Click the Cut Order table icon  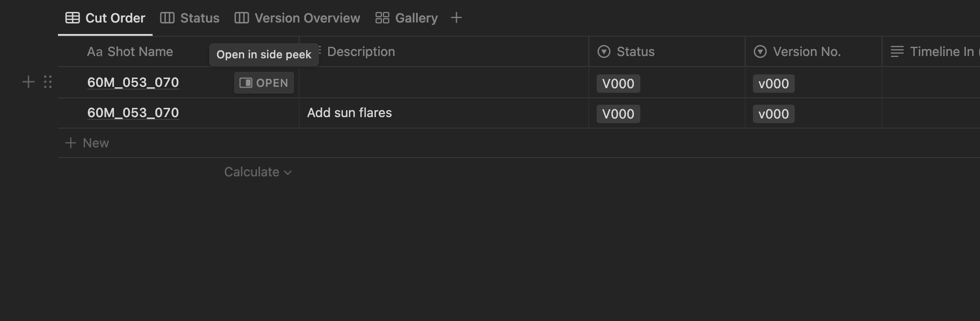(x=72, y=18)
